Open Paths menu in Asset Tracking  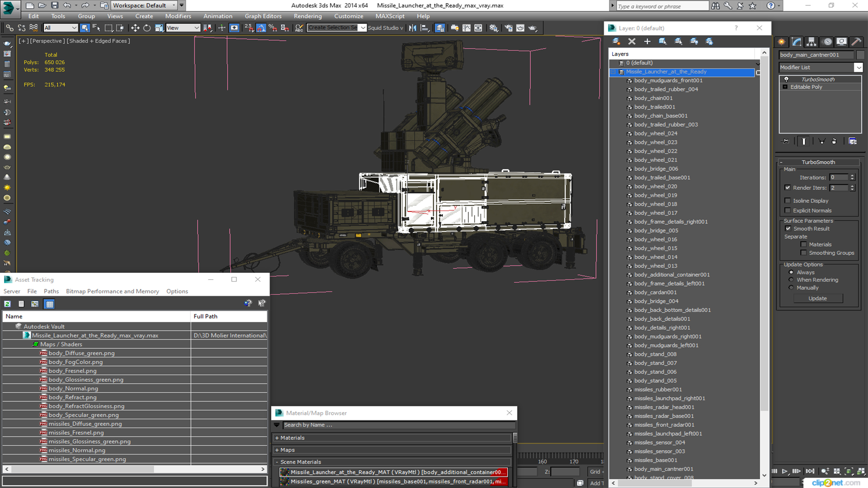pyautogui.click(x=51, y=291)
